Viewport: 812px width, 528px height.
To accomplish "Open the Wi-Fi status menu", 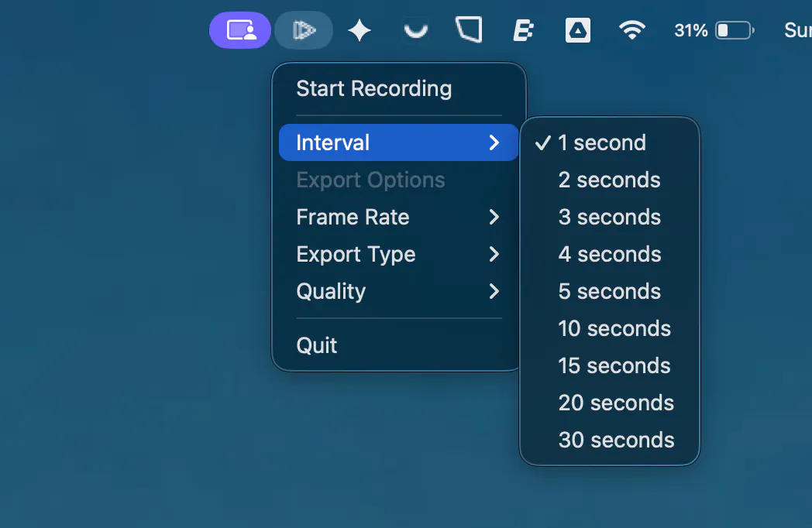I will click(632, 30).
